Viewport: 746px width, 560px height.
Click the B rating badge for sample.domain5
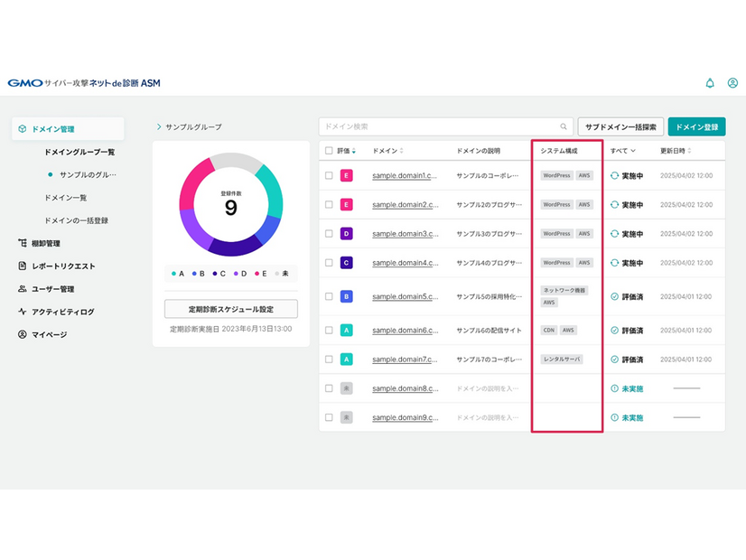[346, 296]
